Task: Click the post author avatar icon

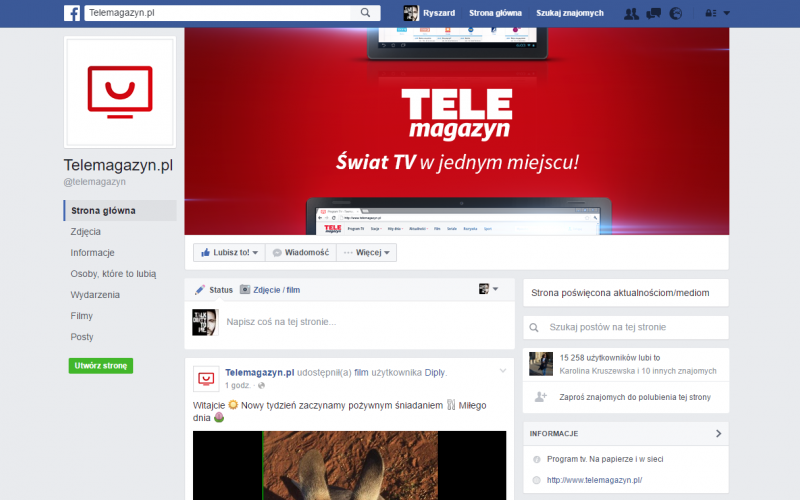Action: [x=206, y=378]
